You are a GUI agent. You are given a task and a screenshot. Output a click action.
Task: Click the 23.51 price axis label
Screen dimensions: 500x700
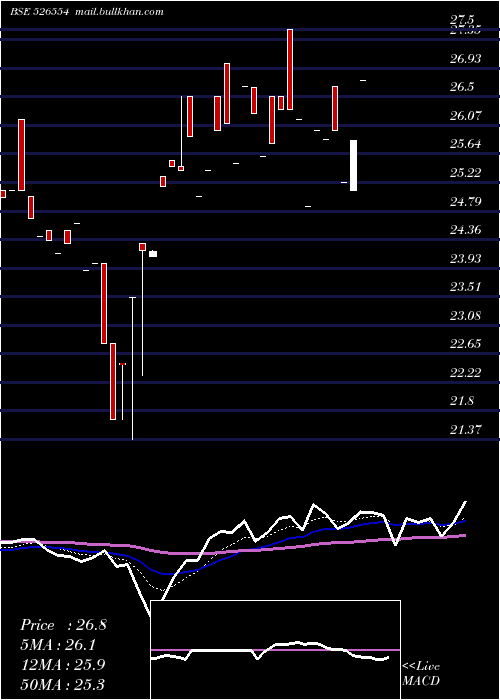(466, 287)
